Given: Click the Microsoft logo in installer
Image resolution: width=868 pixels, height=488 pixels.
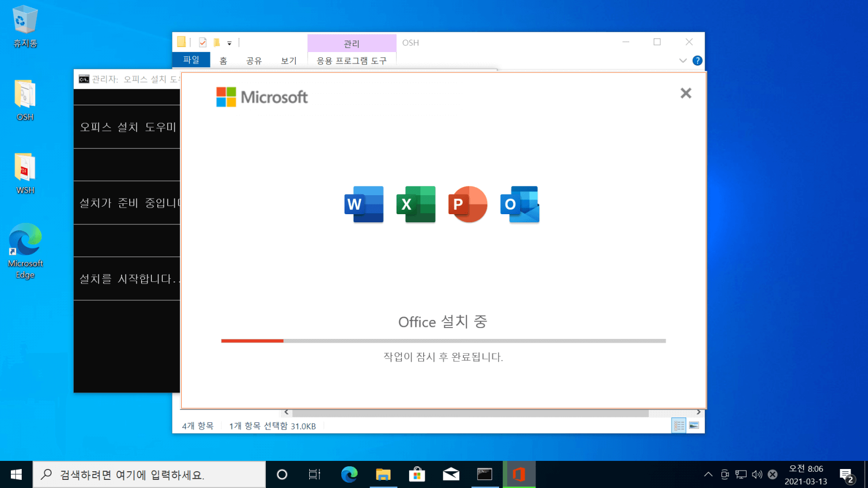Looking at the screenshot, I should 262,97.
